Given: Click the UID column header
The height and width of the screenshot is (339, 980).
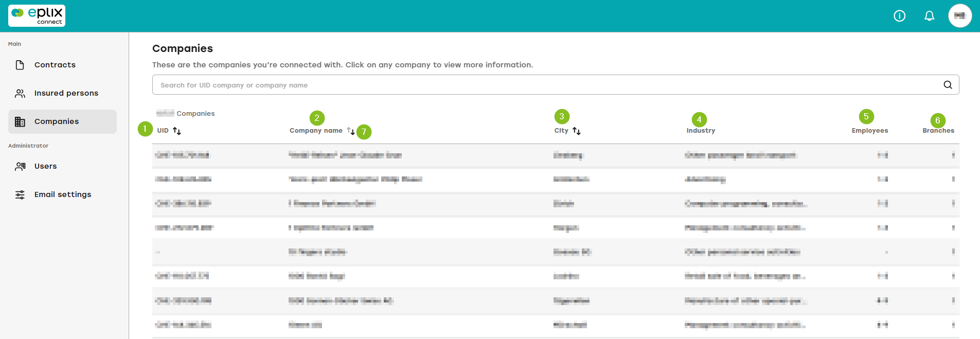Looking at the screenshot, I should 163,131.
